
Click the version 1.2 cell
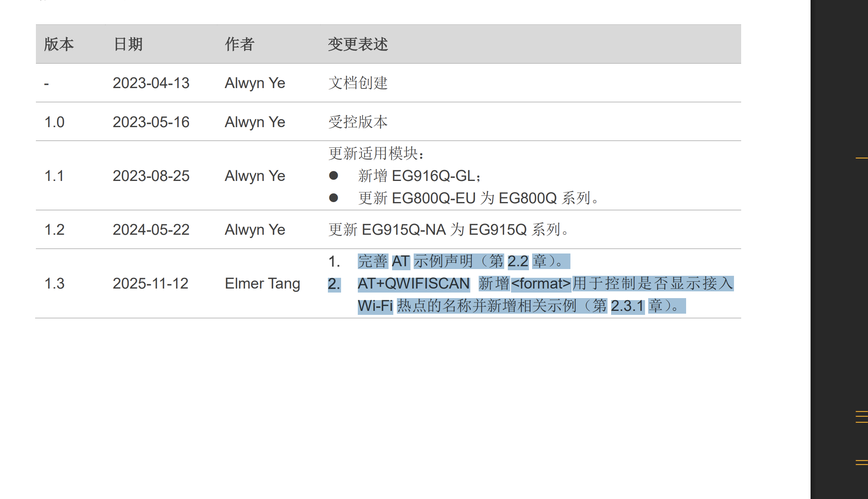click(54, 230)
